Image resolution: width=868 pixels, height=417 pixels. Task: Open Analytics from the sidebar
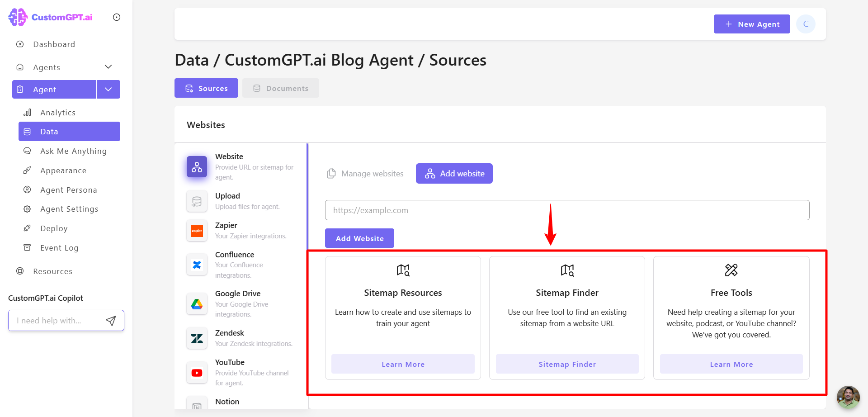pyautogui.click(x=58, y=113)
